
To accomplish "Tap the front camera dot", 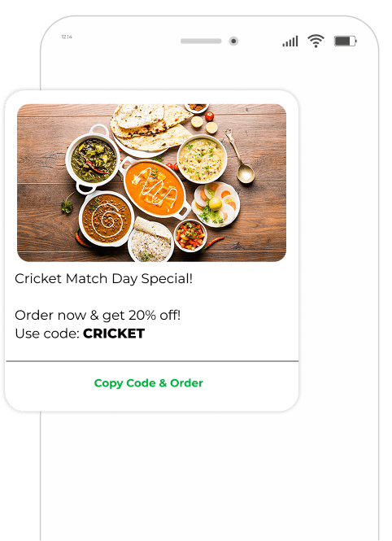I will click(x=233, y=41).
